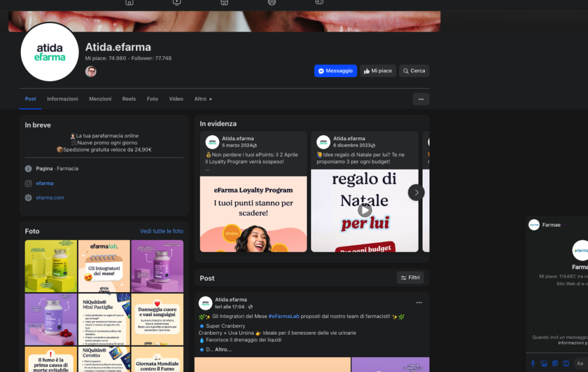Open Il fumo è la prima causa photo

[51, 359]
